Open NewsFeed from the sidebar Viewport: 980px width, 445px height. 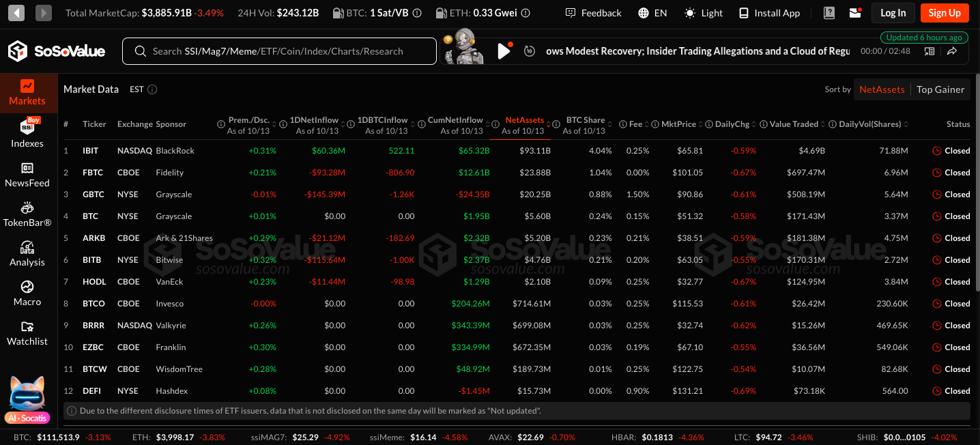27,174
